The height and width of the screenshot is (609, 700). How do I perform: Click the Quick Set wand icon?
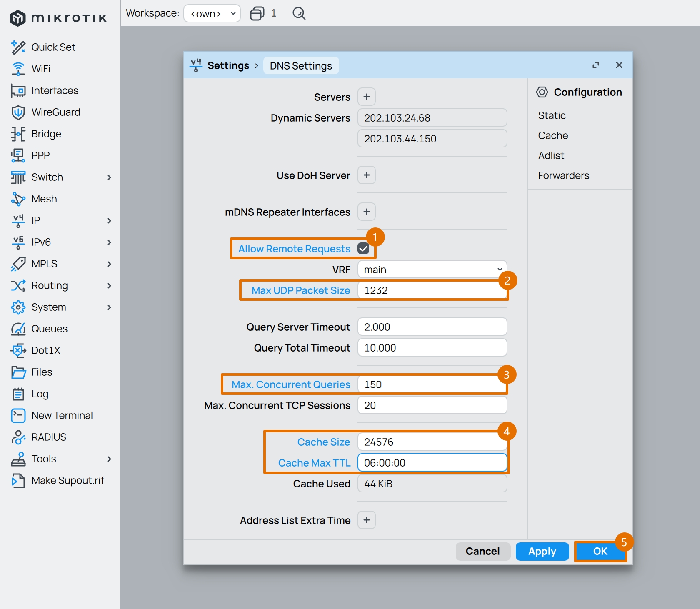click(18, 47)
